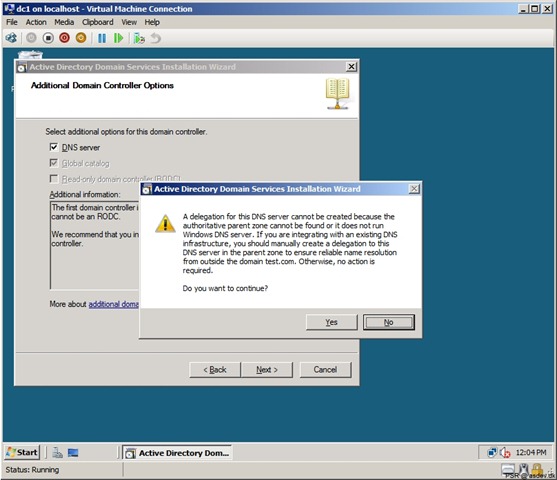Click the orange Save state icon
This screenshot has width=557, height=480.
tap(81, 38)
